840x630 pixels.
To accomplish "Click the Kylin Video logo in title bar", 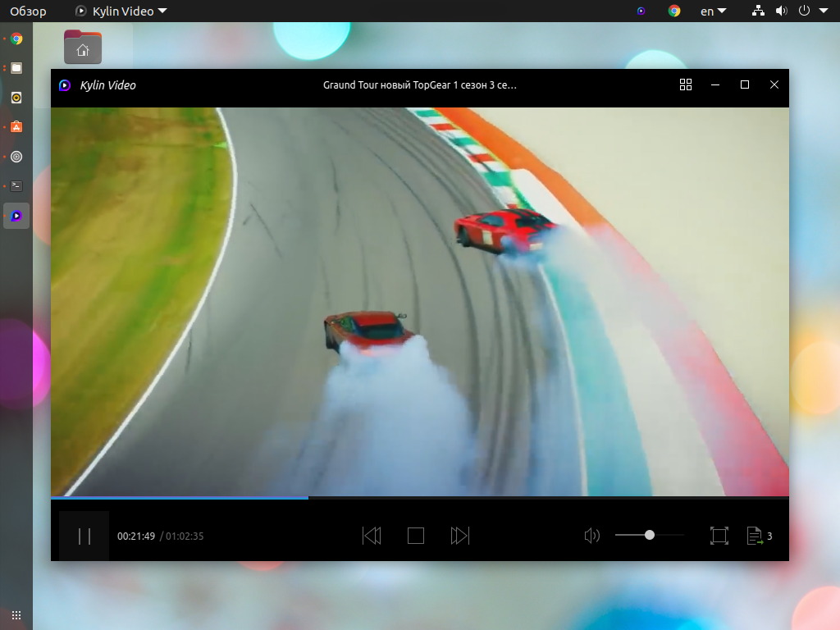I will [65, 85].
